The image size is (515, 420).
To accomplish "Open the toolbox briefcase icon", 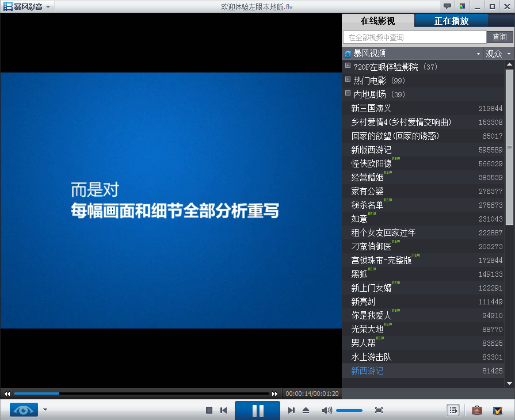I will click(477, 410).
